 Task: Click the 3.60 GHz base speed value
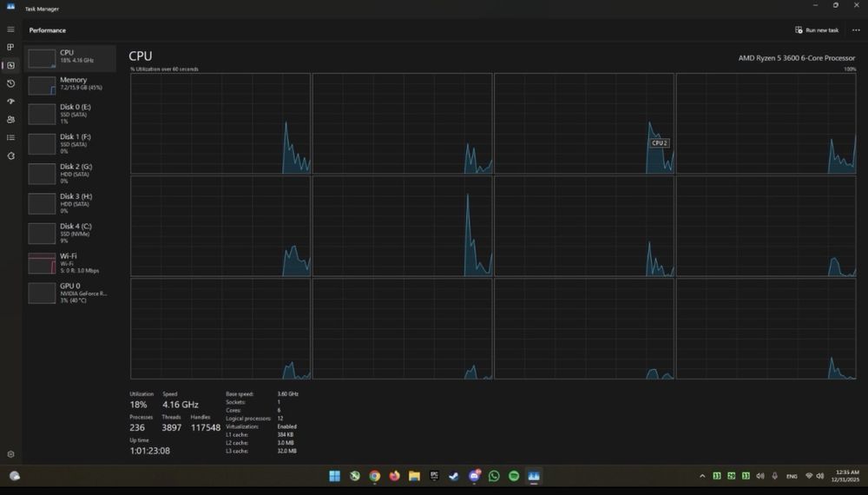click(x=288, y=394)
